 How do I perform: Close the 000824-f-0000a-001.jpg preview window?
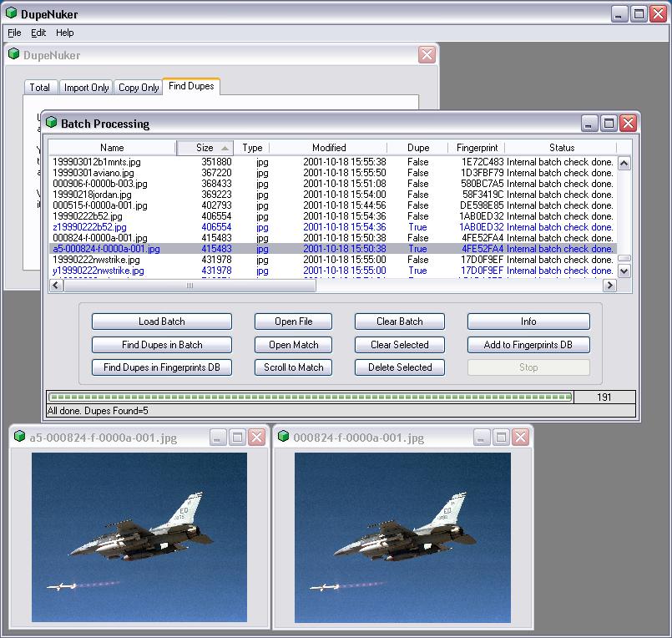tap(521, 438)
